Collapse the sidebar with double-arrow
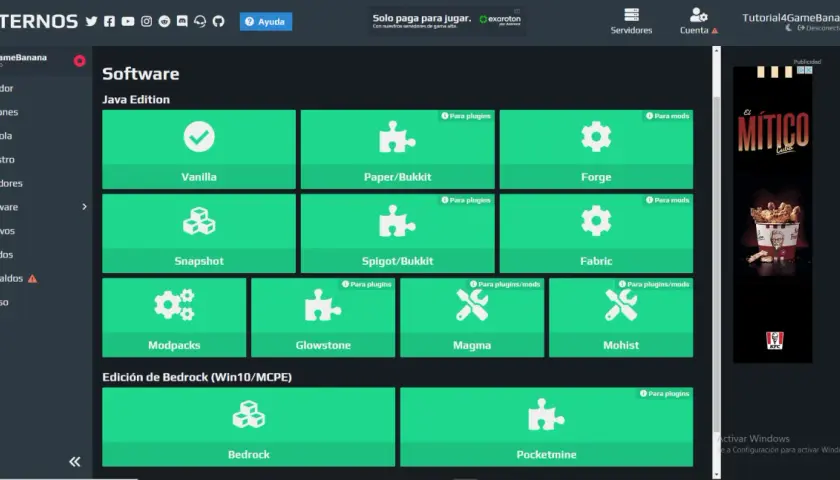This screenshot has width=840, height=480. [x=74, y=461]
